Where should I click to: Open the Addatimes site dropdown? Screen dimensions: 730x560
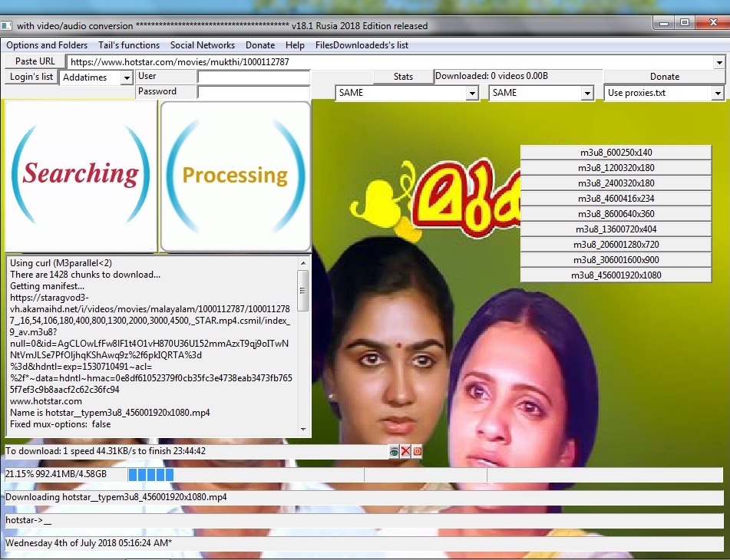pyautogui.click(x=126, y=77)
